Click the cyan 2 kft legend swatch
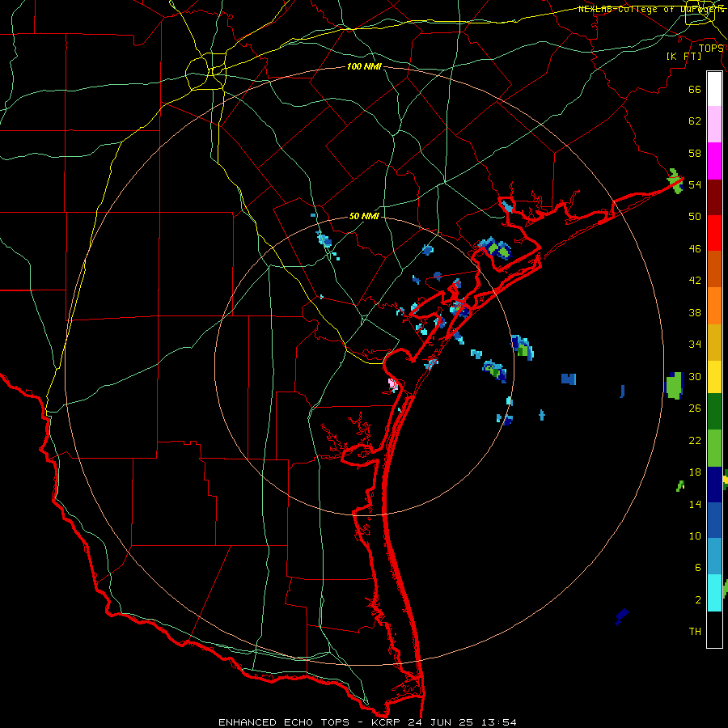728x728 pixels. point(714,593)
